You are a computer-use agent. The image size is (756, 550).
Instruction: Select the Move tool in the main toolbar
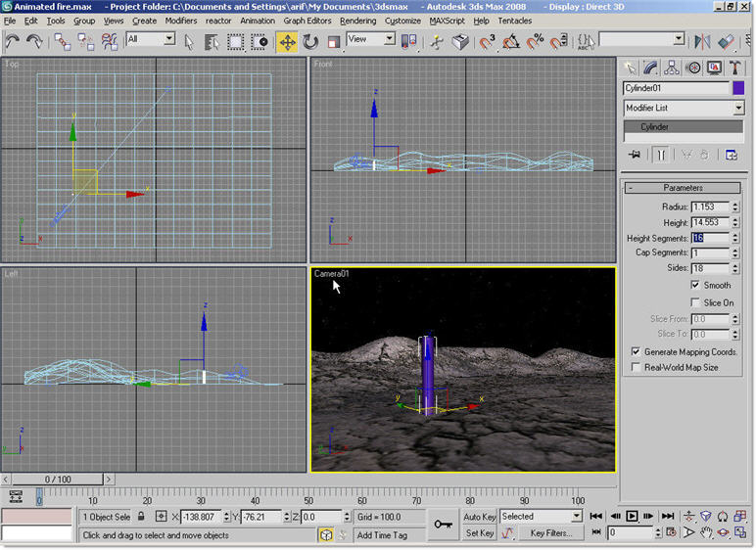[x=287, y=41]
